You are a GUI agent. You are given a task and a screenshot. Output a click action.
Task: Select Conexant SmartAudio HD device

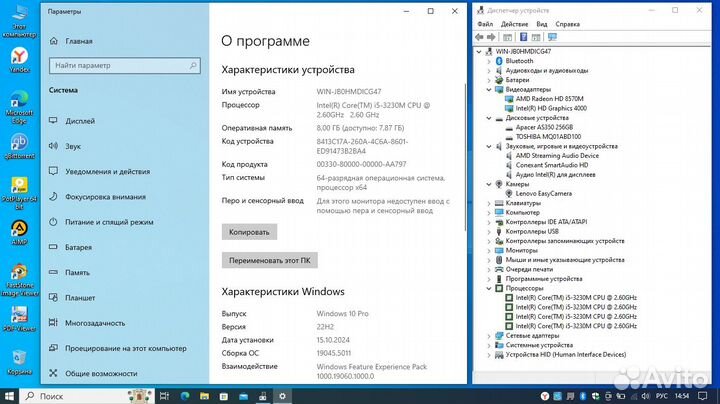point(551,165)
